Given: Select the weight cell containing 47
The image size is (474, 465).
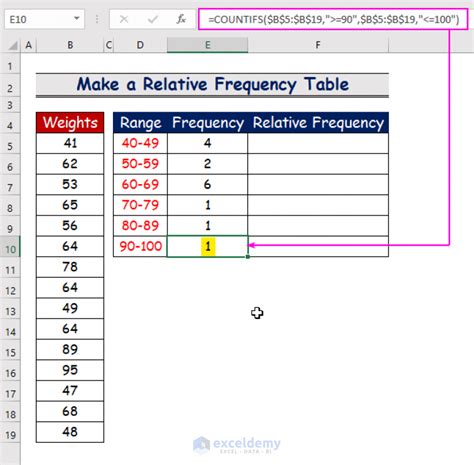Looking at the screenshot, I should coord(70,391).
